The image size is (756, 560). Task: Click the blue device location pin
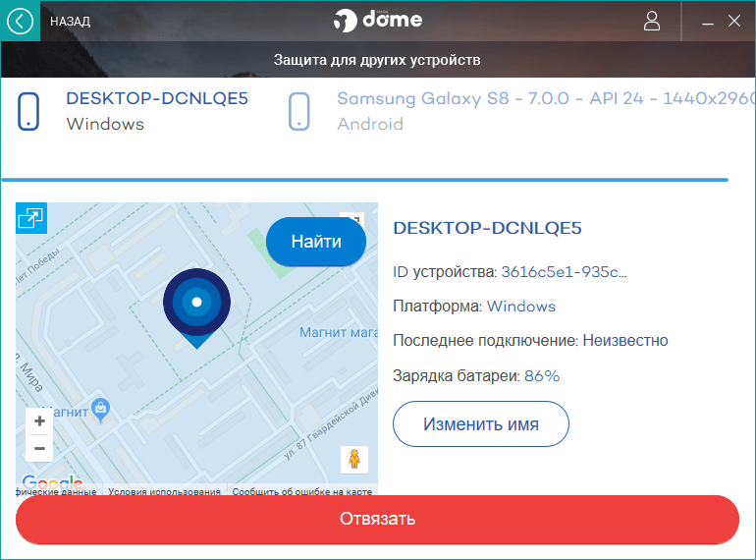tap(196, 308)
